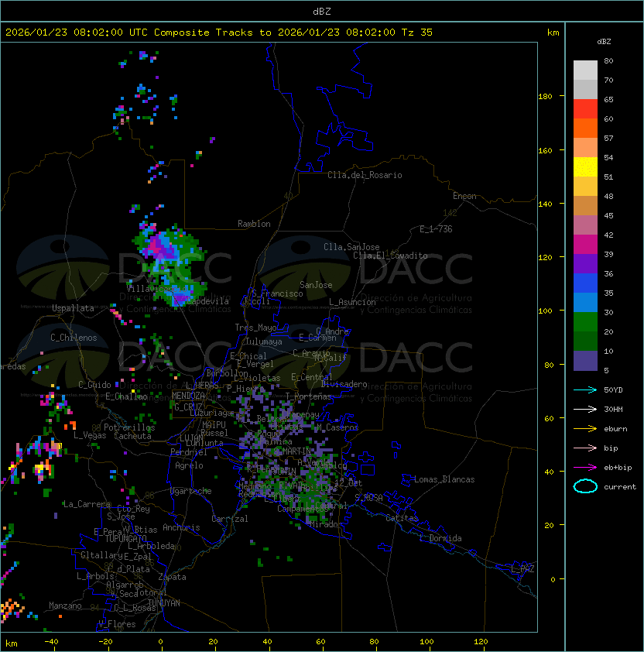
Task: Select the slate purple swatch above 5
Action: tap(585, 361)
